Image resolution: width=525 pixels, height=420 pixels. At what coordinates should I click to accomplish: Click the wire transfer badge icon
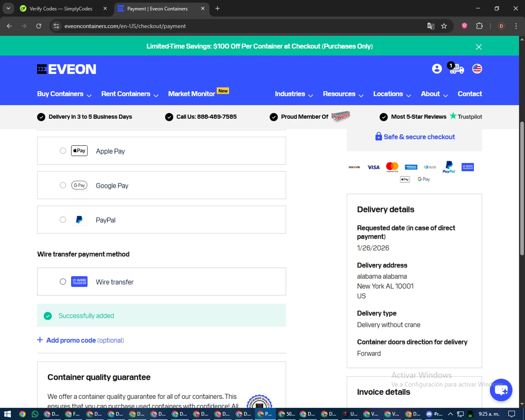pos(79,281)
